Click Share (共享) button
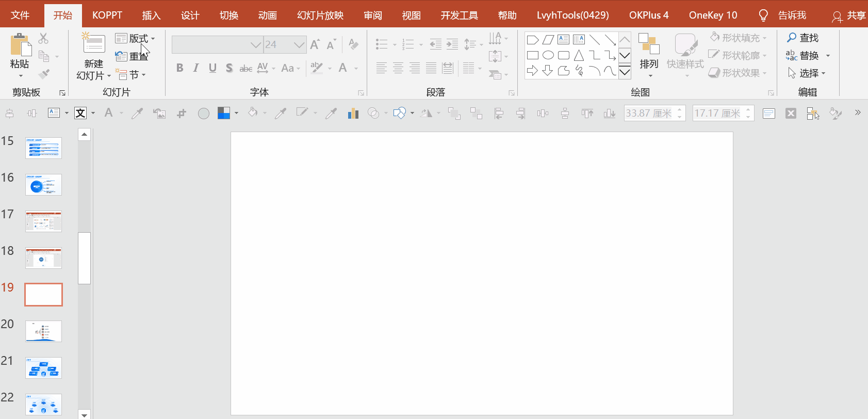Viewport: 868px width, 419px height. (x=849, y=16)
